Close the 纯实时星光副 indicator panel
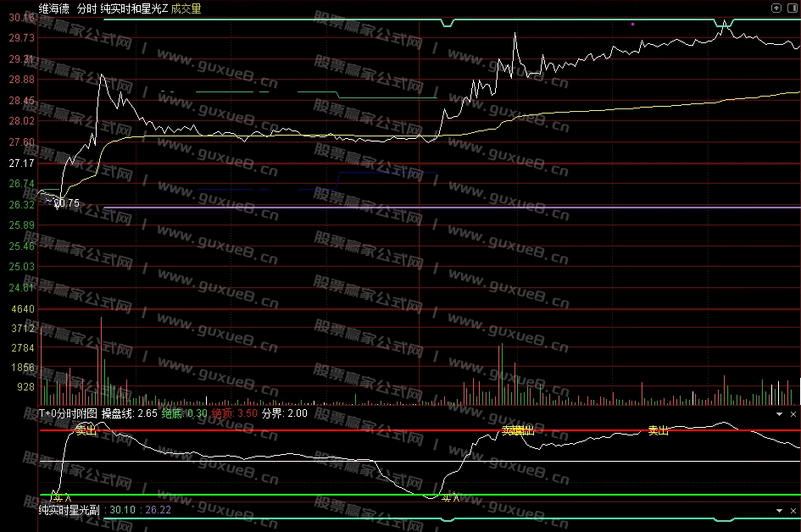Image resolution: width=801 pixels, height=532 pixels. point(793,511)
